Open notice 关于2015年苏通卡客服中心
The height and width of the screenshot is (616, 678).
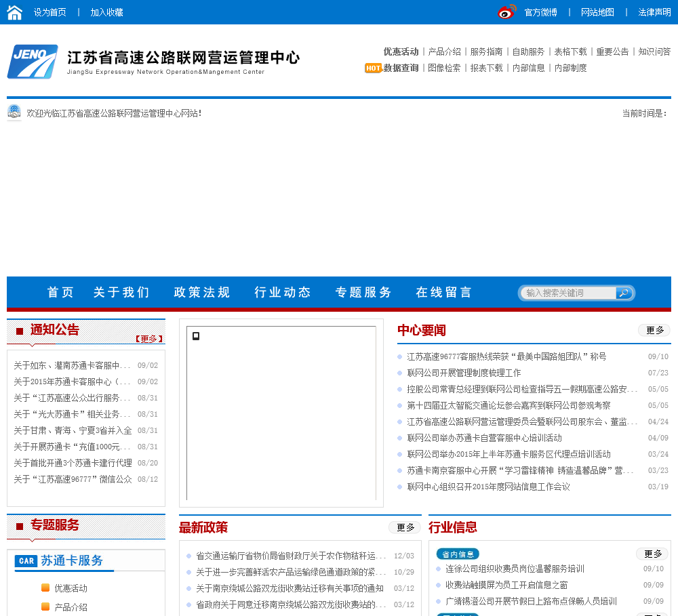(72, 382)
